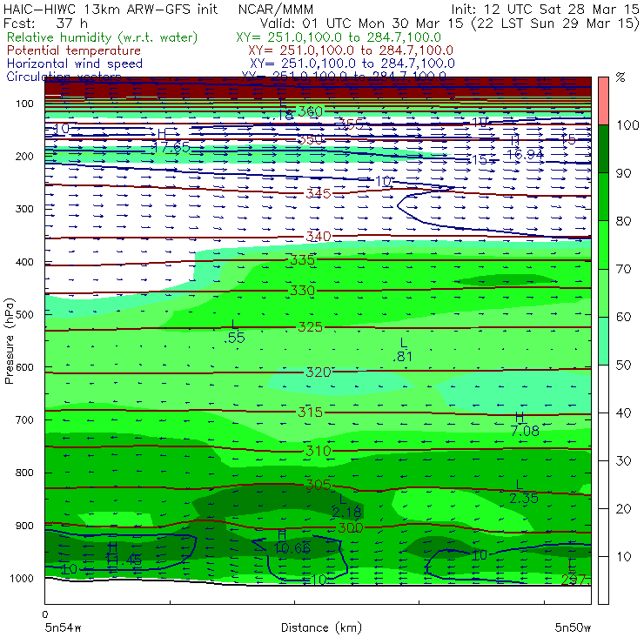Select the 325 potential temperature contour label
Image resolution: width=644 pixels, height=644 pixels.
[x=310, y=327]
